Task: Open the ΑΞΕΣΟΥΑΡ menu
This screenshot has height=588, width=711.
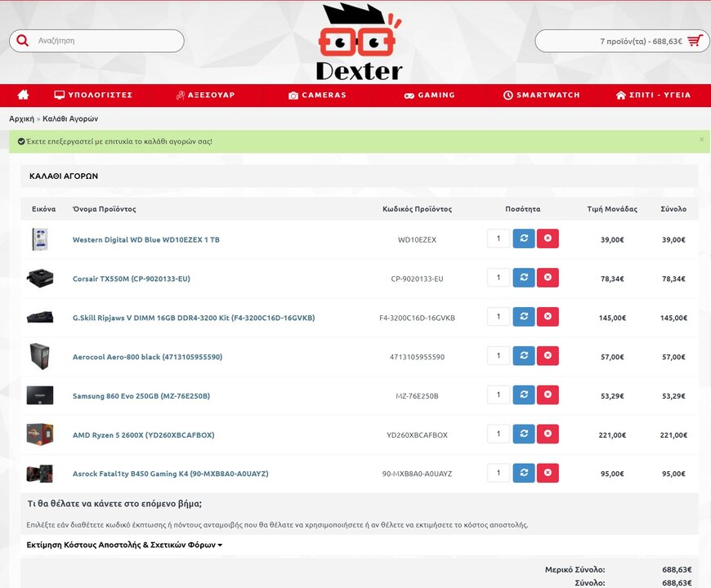Action: pos(205,95)
